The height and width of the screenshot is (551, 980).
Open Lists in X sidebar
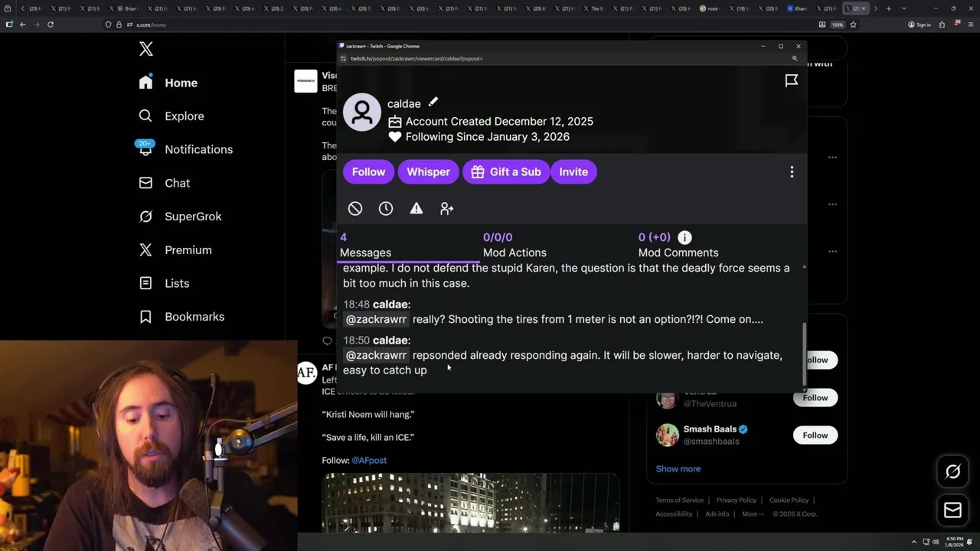pyautogui.click(x=164, y=283)
